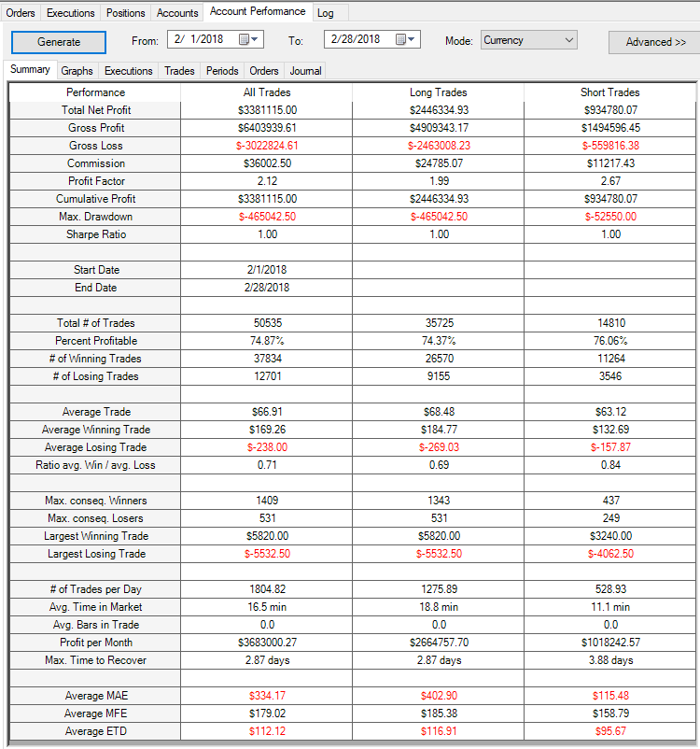The width and height of the screenshot is (700, 749).
Task: Switch to the Executions top tab
Action: pos(71,13)
